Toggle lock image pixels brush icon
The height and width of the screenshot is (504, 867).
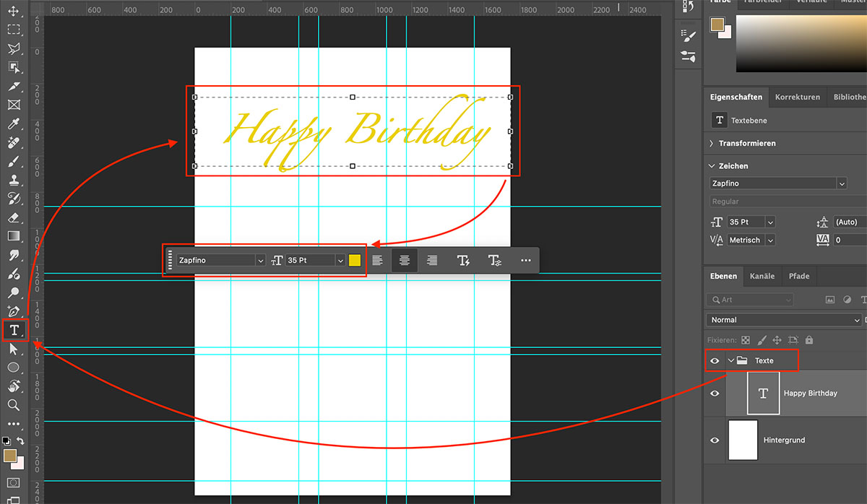(761, 339)
